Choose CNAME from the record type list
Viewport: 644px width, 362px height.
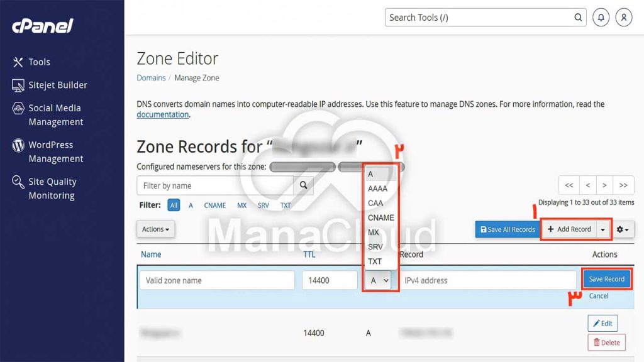[x=380, y=217]
